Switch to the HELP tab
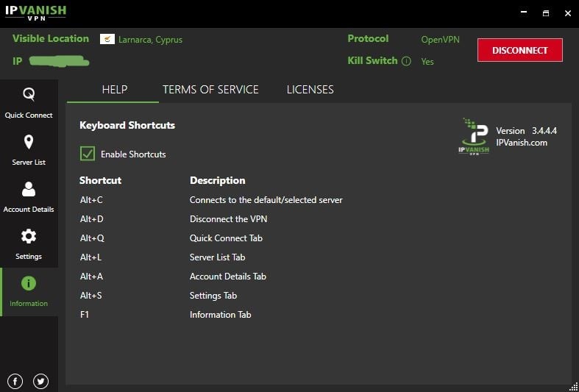Viewport: 579px width, 392px height. pyautogui.click(x=115, y=90)
